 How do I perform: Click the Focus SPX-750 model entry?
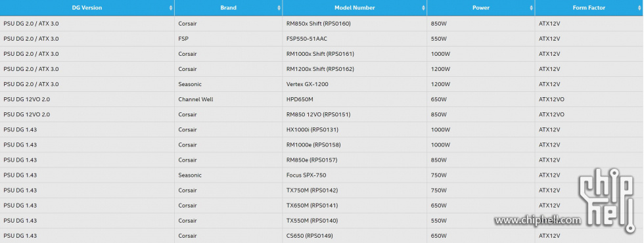[306, 175]
